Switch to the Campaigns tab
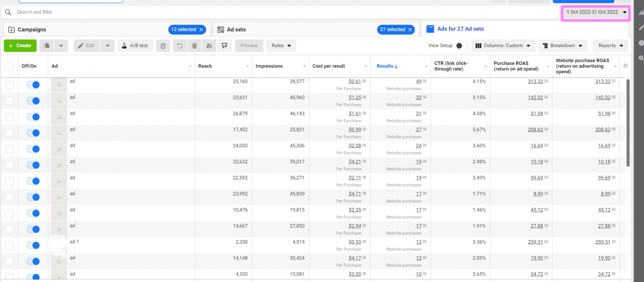Screen dimensions: 644x282 pyautogui.click(x=32, y=30)
